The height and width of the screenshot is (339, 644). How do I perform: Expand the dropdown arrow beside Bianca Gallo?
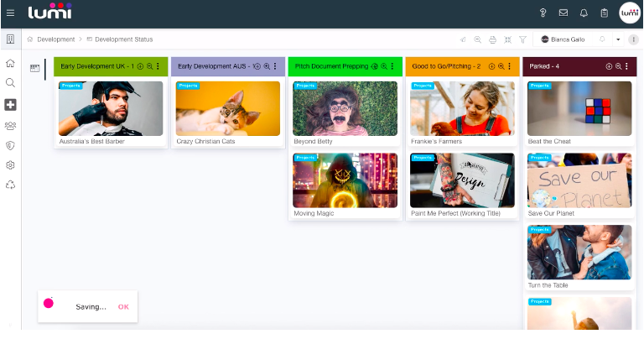(618, 39)
